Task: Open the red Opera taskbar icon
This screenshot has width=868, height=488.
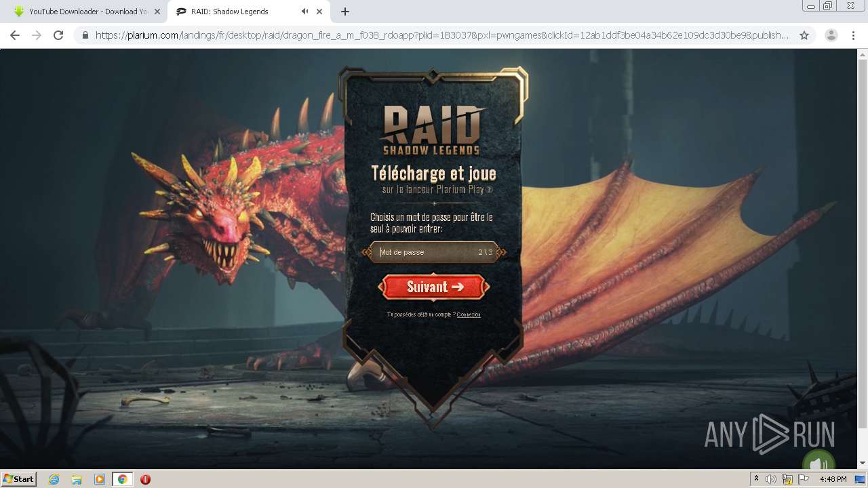Action: [x=145, y=479]
